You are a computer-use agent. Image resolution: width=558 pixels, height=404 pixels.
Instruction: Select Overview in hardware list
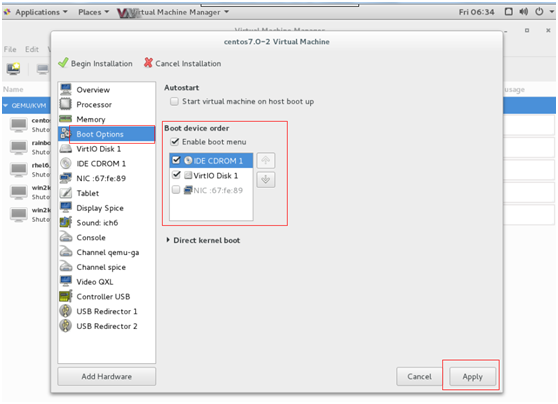tap(107, 90)
